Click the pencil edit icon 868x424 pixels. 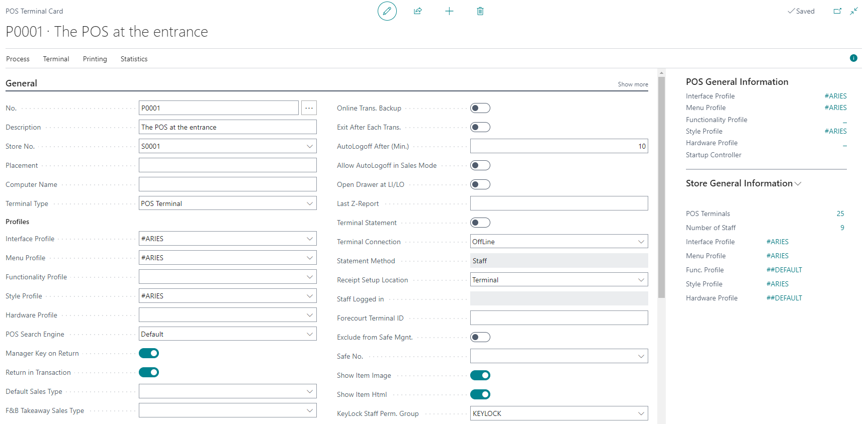tap(387, 11)
